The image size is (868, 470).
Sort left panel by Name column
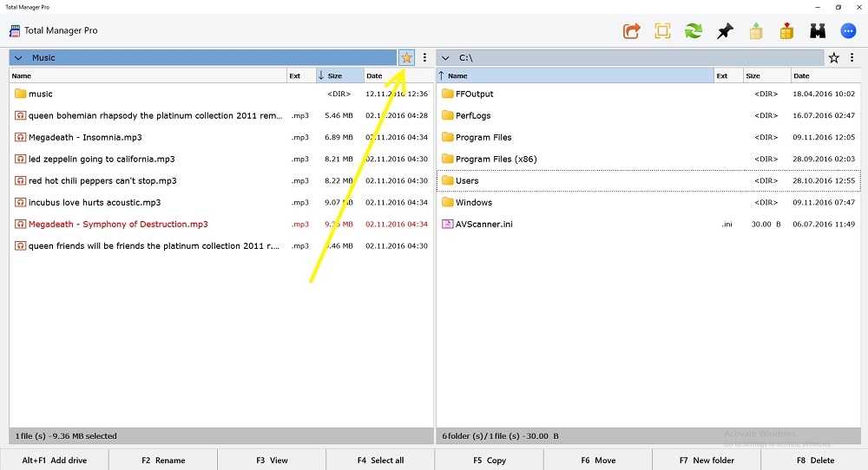click(x=148, y=75)
